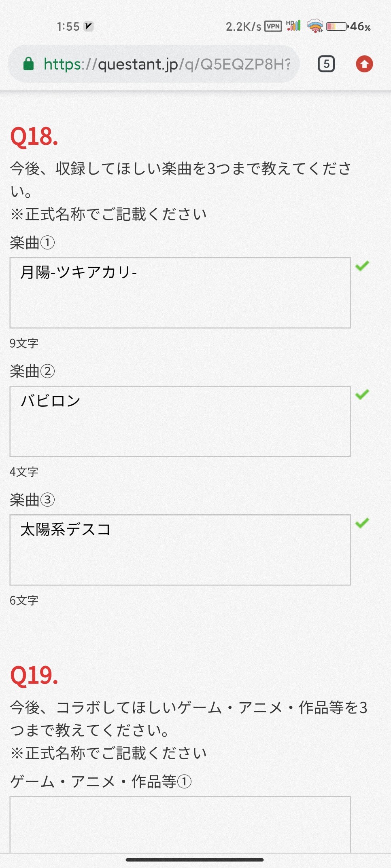This screenshot has width=391, height=868.
Task: Tap the Wi-Fi status icon
Action: tap(315, 26)
